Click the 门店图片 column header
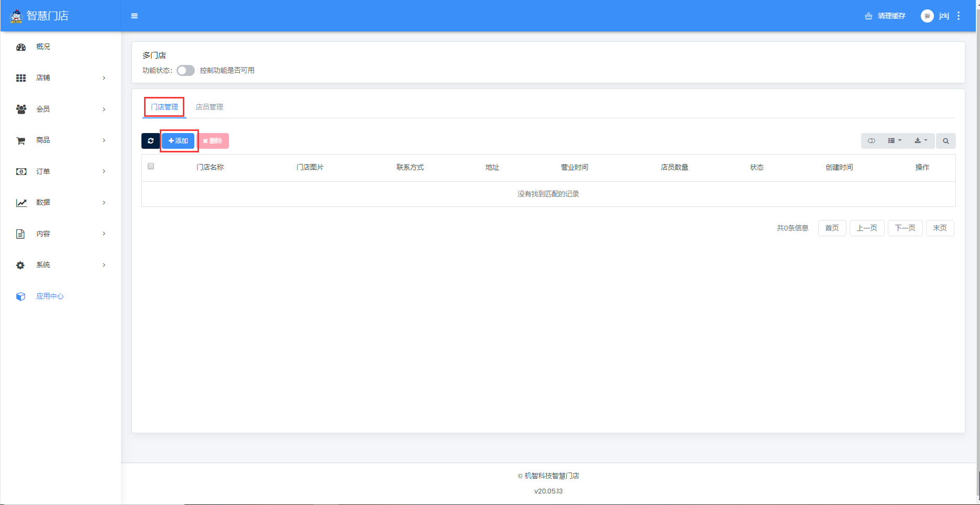 [x=310, y=167]
